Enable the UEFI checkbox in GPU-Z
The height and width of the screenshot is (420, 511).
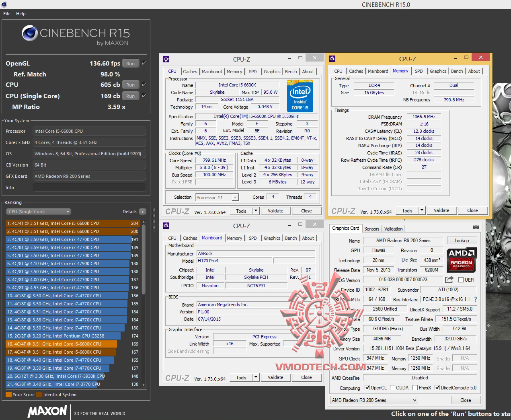(461, 280)
